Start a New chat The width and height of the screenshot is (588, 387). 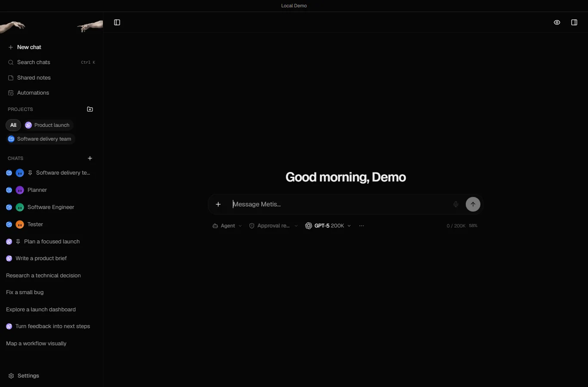pyautogui.click(x=51, y=47)
